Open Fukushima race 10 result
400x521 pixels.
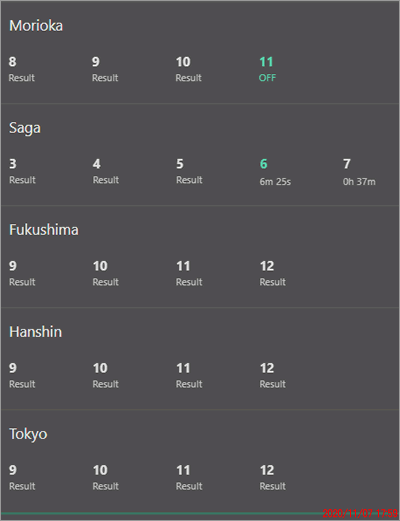(x=105, y=273)
